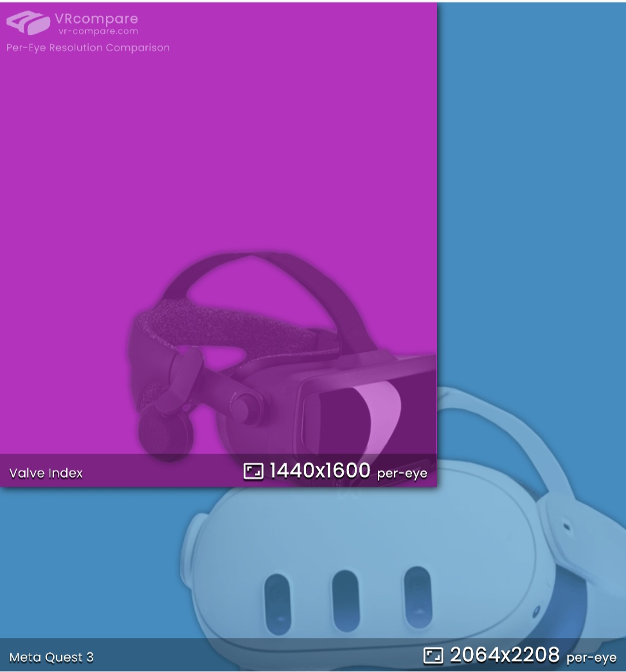Image resolution: width=626 pixels, height=672 pixels.
Task: Click the resolution icon beside 2064x2208
Action: [x=433, y=655]
